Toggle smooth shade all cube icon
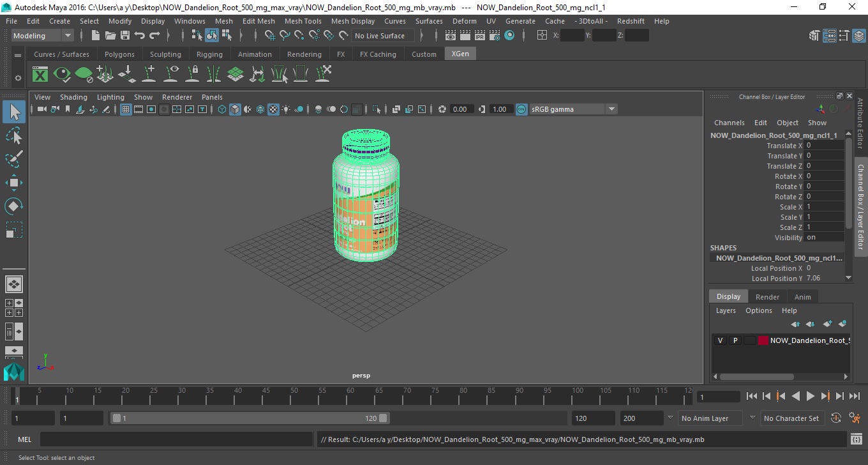 point(235,109)
